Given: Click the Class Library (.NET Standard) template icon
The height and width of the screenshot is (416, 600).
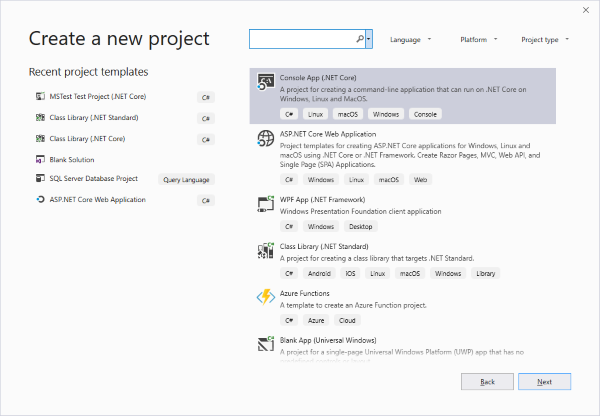Looking at the screenshot, I should pyautogui.click(x=266, y=251).
